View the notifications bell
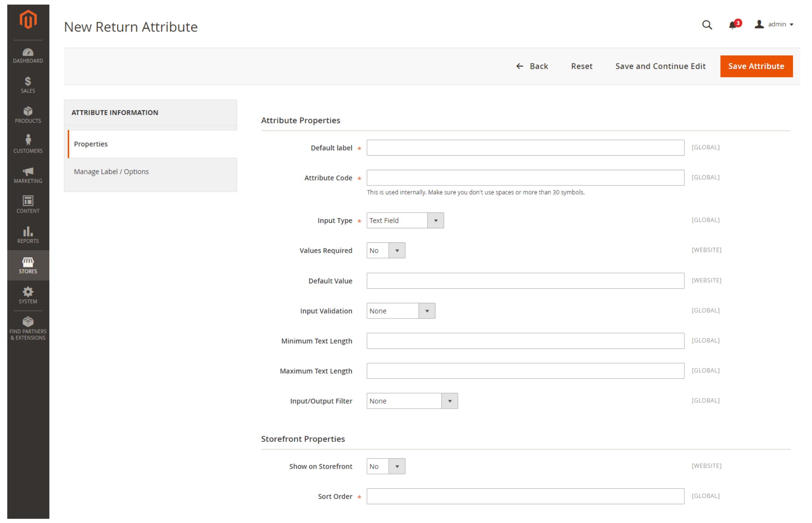812x523 pixels. pos(732,24)
